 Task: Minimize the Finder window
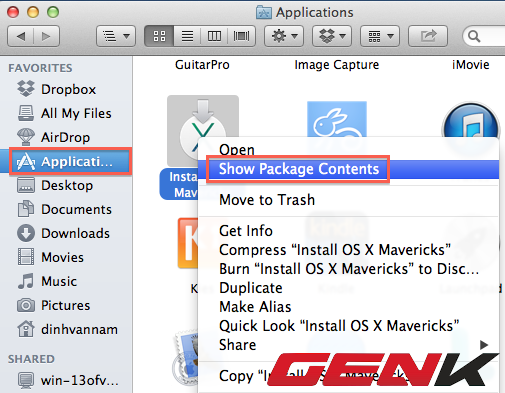[33, 12]
